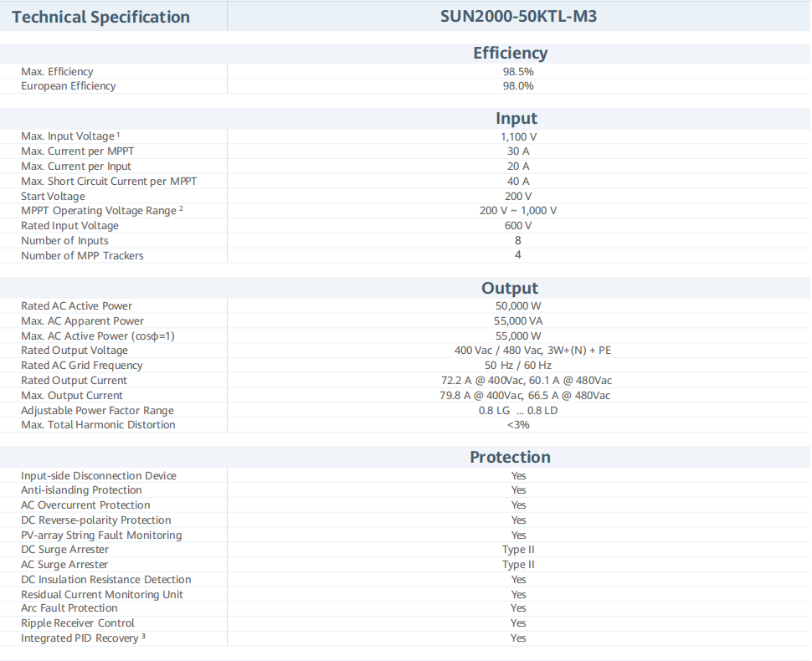Image resolution: width=812 pixels, height=661 pixels.
Task: Click the '50 Hz / 60 Hz' value
Action: point(518,366)
